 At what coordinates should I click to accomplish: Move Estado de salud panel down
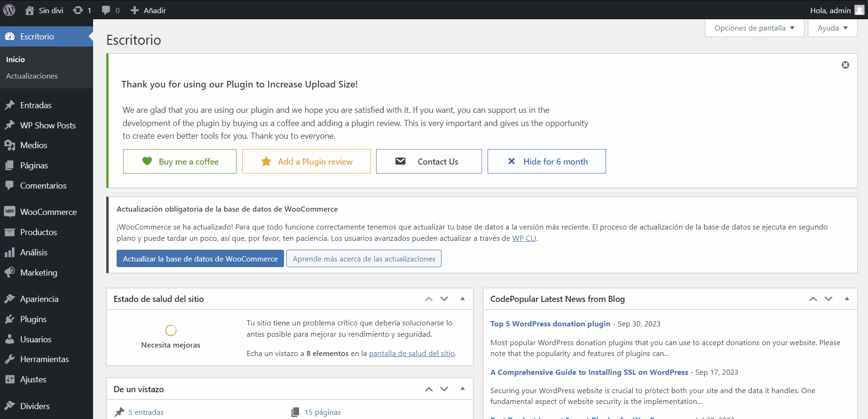[x=444, y=299]
